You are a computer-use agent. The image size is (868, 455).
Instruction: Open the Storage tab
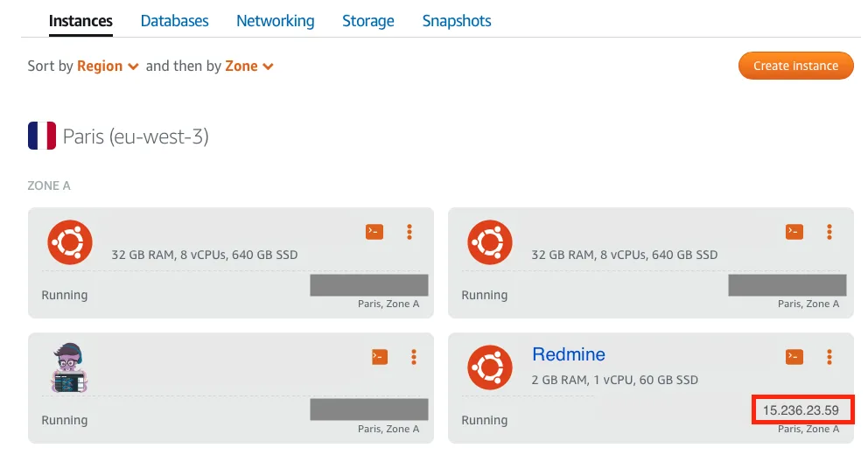coord(368,21)
